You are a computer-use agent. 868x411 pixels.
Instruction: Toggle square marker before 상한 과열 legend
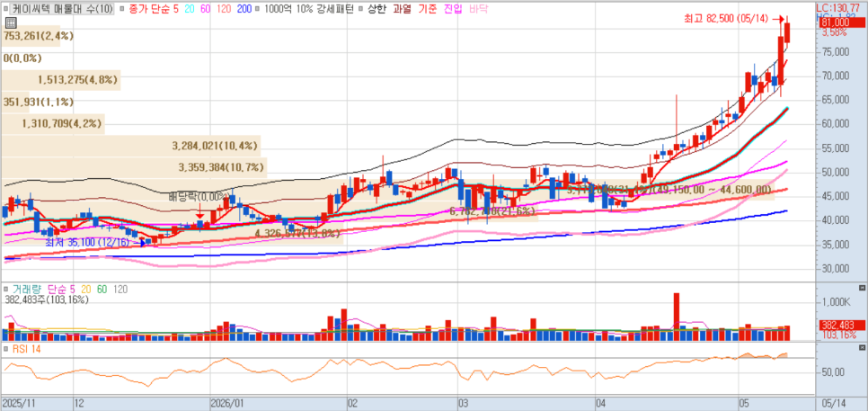coord(361,9)
